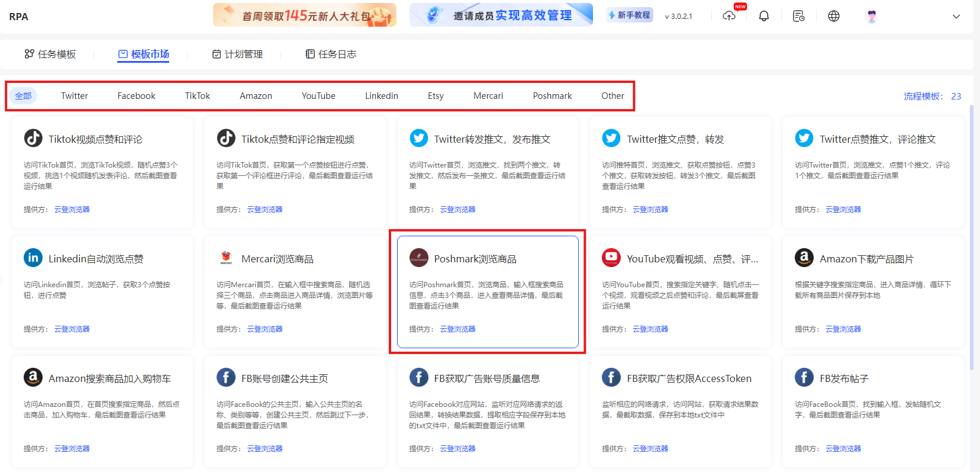Screen dimensions: 980x472
Task: Switch to the 任务日志 tab
Action: [331, 54]
